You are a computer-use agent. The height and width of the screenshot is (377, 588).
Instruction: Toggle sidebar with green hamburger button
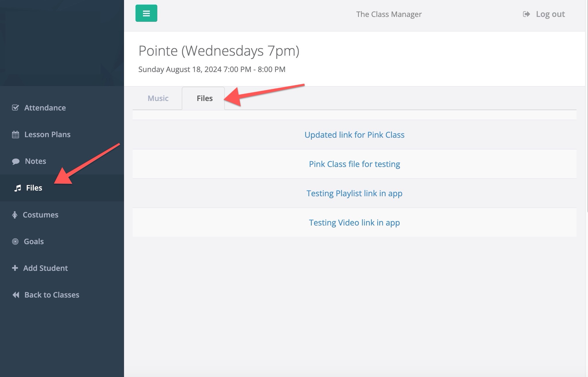[x=146, y=13]
